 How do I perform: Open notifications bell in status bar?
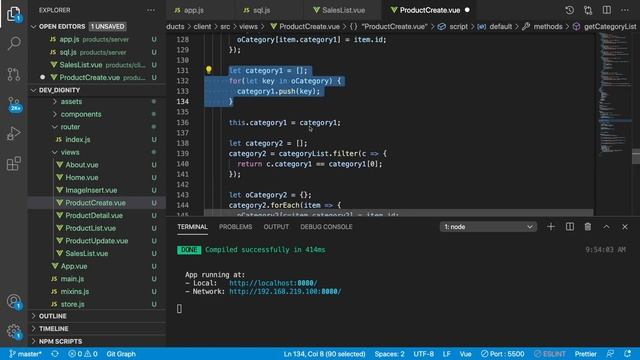click(x=627, y=354)
